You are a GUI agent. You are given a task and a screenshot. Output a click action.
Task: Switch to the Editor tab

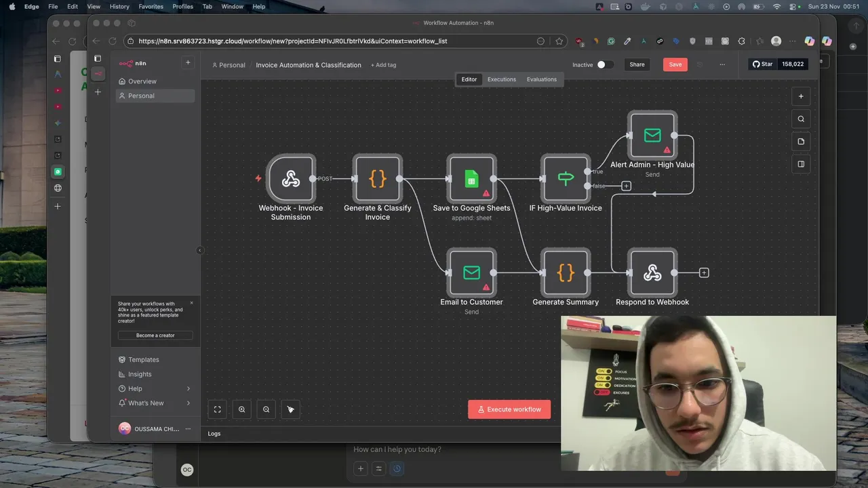[469, 79]
